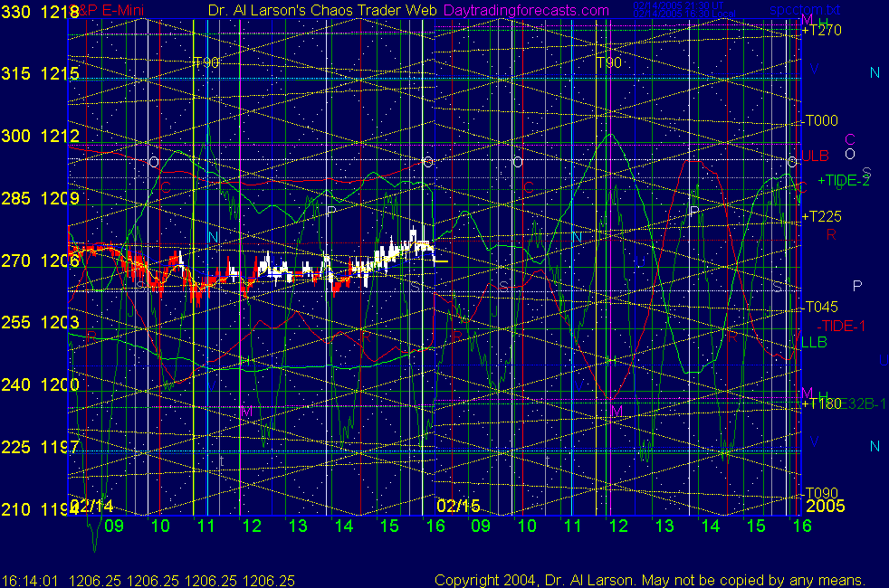Select the T90 label in 02/15 session
The width and height of the screenshot is (889, 588).
[609, 63]
